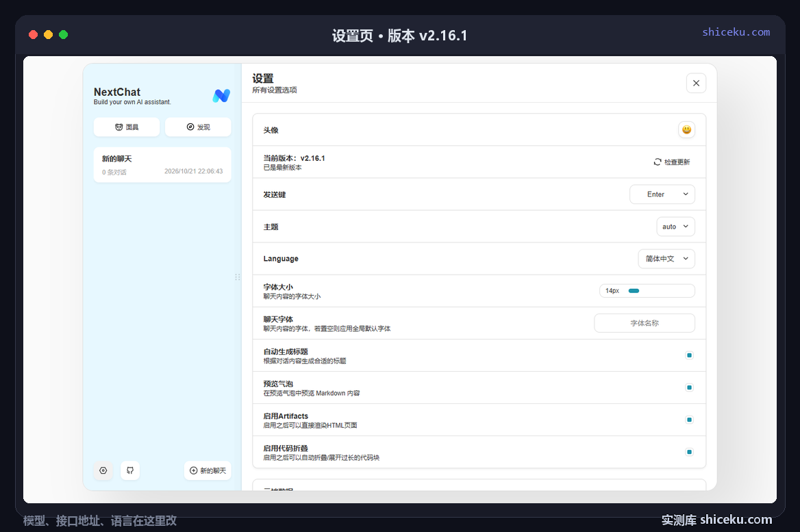Select the 新的聊天 conversation card

(x=162, y=165)
